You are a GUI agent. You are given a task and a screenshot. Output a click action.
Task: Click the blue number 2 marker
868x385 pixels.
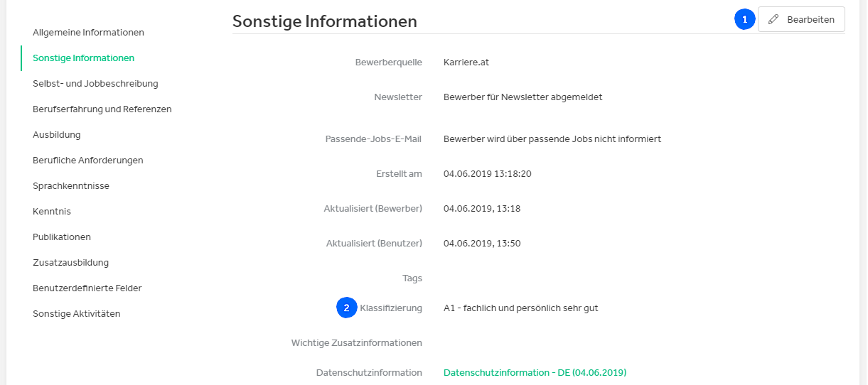tap(346, 308)
